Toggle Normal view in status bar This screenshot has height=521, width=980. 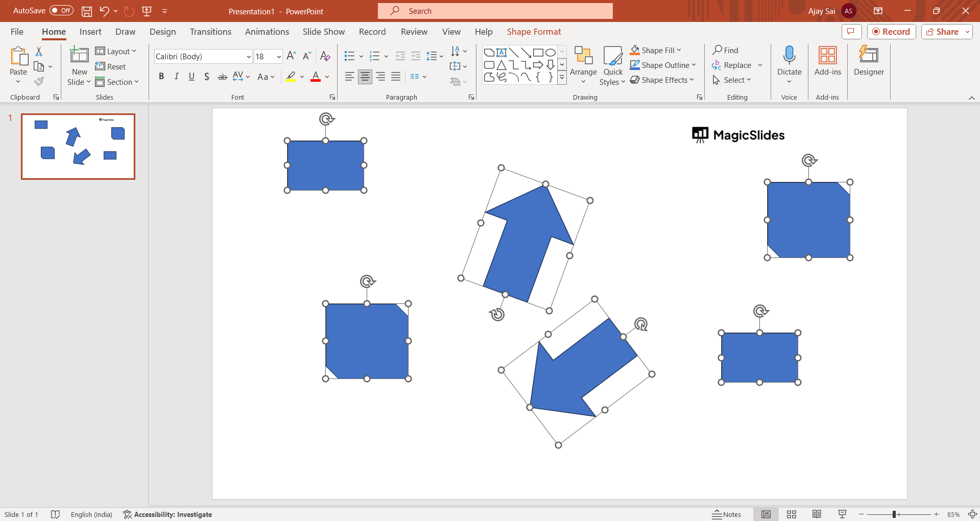(x=766, y=514)
